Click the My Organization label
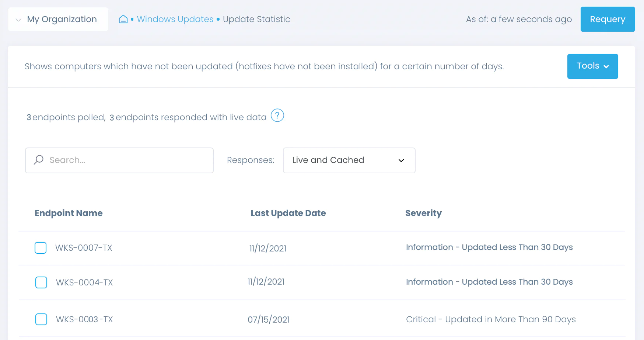This screenshot has height=340, width=644. click(x=61, y=19)
